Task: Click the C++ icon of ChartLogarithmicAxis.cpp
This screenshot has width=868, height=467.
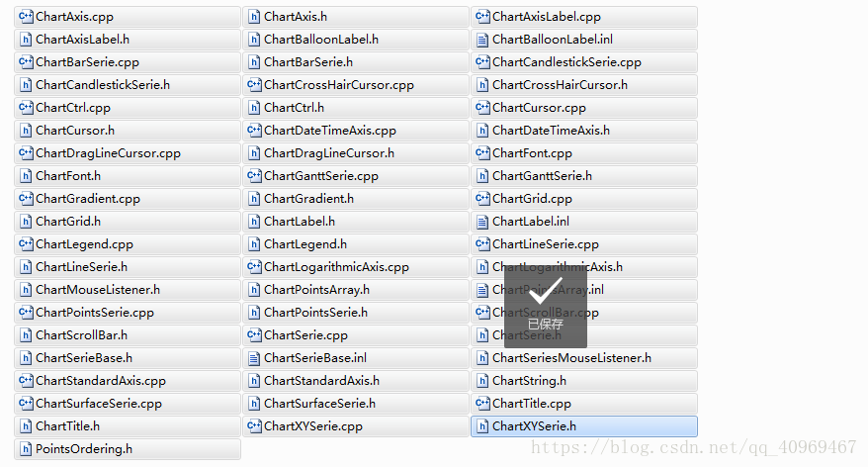Action: click(253, 267)
